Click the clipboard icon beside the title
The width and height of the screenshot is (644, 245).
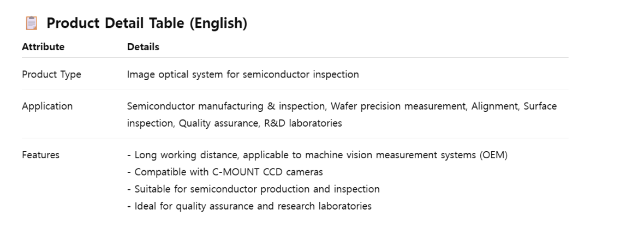(32, 23)
